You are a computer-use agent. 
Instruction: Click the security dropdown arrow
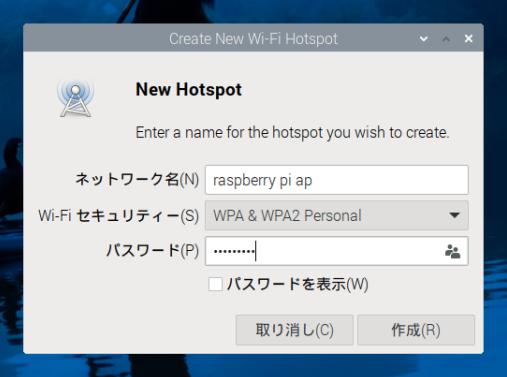pyautogui.click(x=455, y=215)
